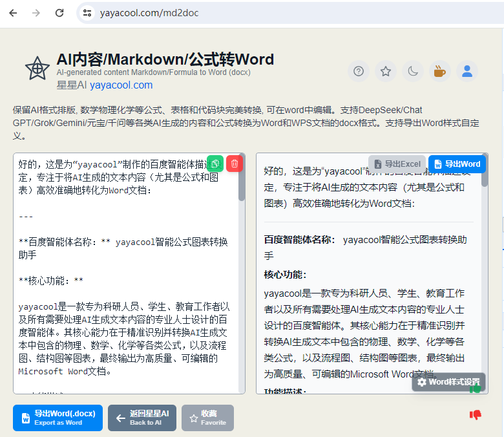Screen dimensions: 504x437
Task: Click the bold text 百度智能体名称： in preview
Action: pos(300,240)
